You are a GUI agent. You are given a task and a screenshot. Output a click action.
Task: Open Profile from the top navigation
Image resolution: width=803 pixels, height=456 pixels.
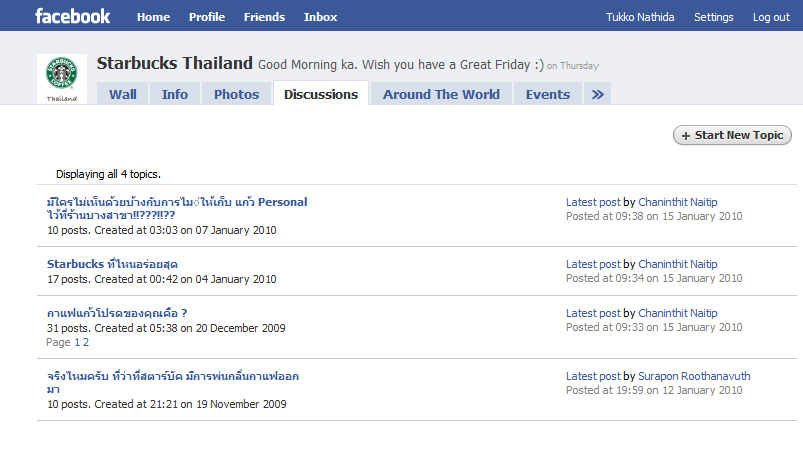[207, 17]
